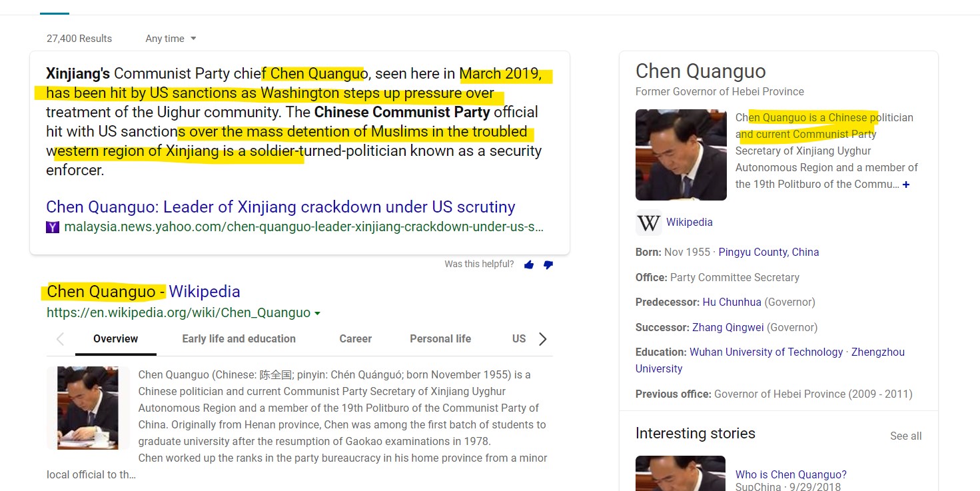980x491 pixels.
Task: Click the SupChina 9/29/2018 source text
Action: 788,486
